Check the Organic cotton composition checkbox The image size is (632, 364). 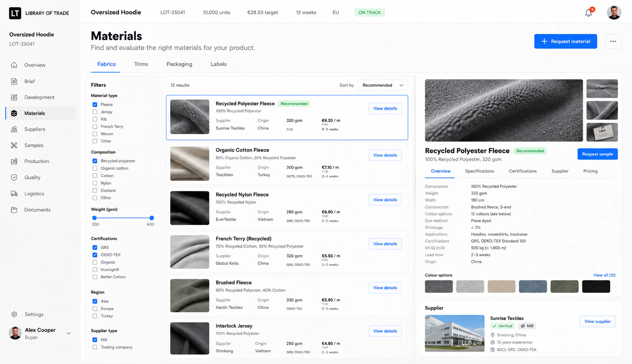point(95,168)
